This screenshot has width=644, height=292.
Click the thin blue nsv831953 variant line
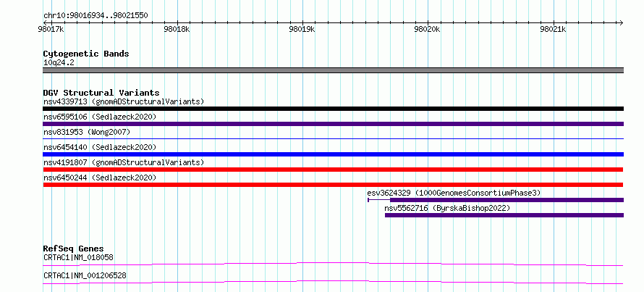pos(333,139)
